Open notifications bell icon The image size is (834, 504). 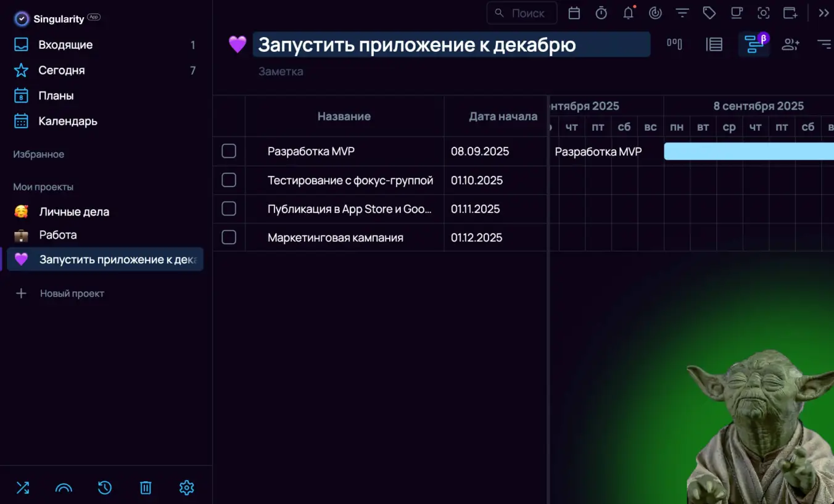629,13
